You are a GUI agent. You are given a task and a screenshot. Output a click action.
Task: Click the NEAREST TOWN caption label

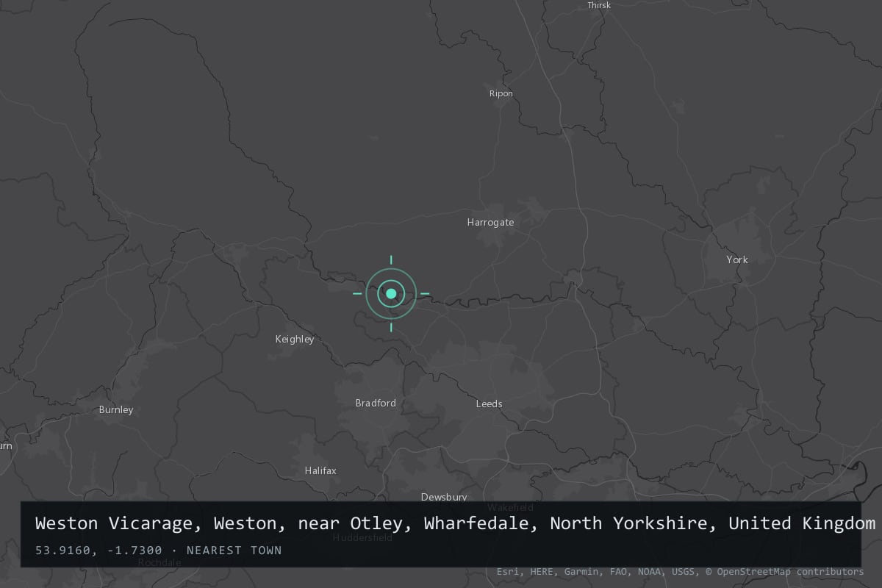tap(234, 550)
